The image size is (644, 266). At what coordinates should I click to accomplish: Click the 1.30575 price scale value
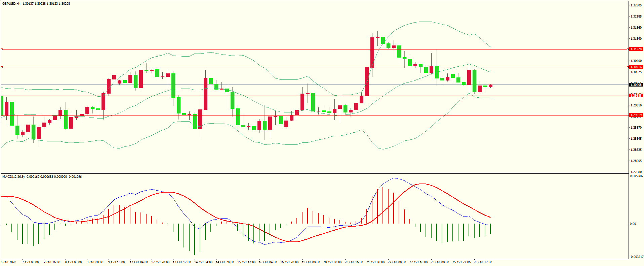(x=637, y=72)
